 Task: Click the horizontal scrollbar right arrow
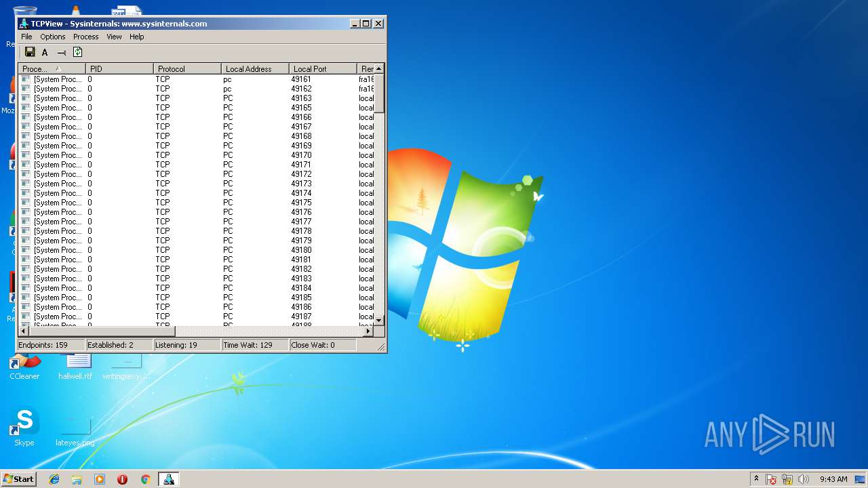pyautogui.click(x=368, y=331)
